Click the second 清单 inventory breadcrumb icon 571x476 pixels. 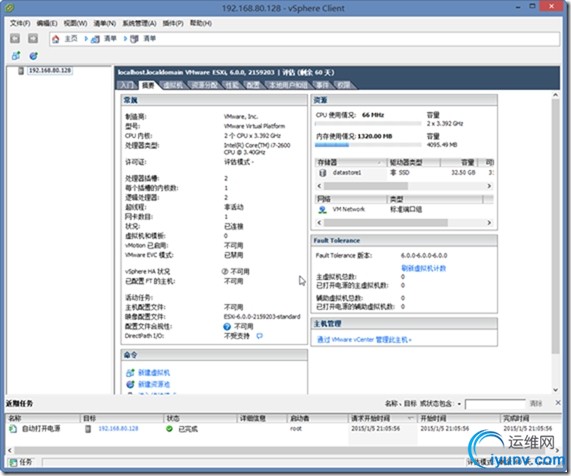[x=134, y=39]
